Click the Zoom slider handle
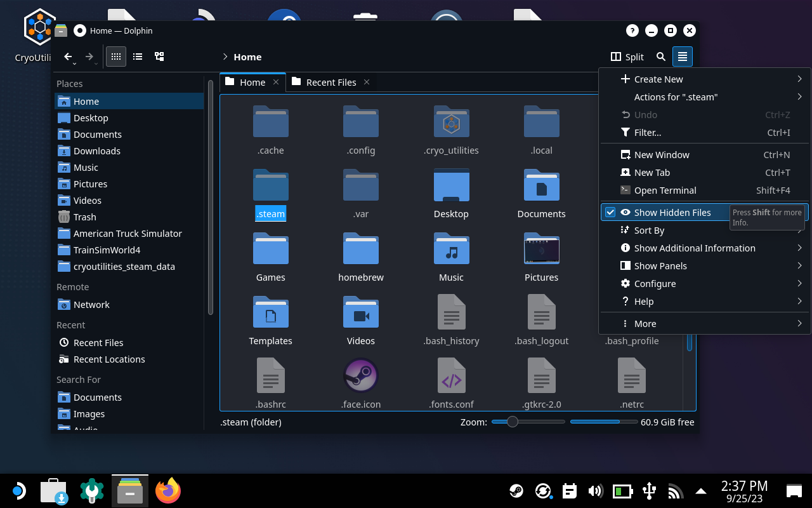 coord(513,422)
